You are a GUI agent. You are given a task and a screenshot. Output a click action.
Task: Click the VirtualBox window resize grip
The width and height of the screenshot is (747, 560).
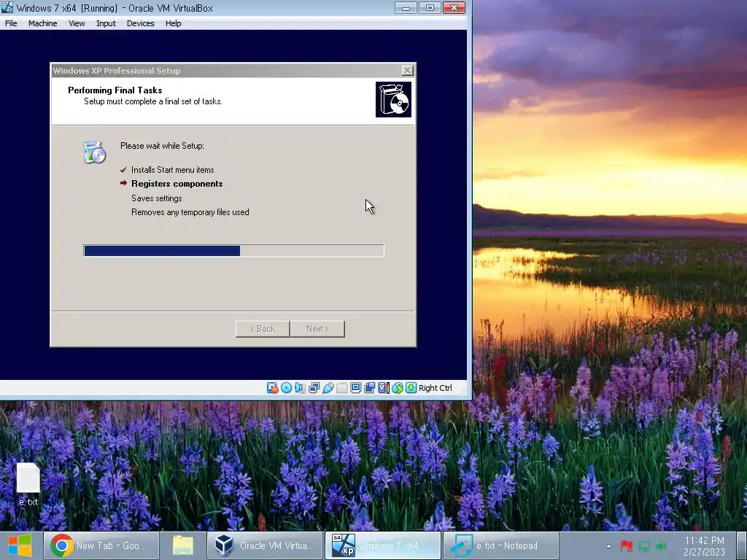point(462,390)
